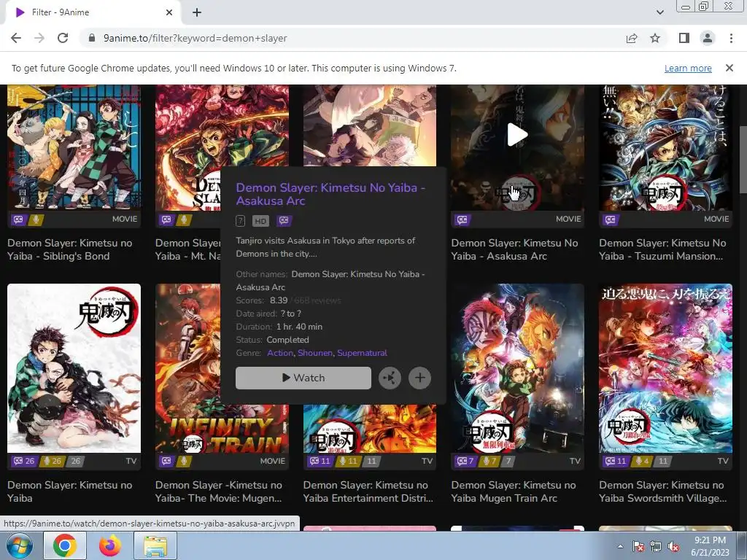Click the browser back arrow

tap(16, 38)
